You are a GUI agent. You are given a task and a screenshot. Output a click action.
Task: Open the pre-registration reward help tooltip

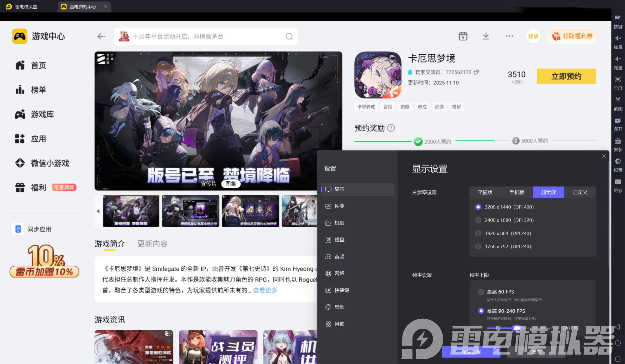[391, 128]
